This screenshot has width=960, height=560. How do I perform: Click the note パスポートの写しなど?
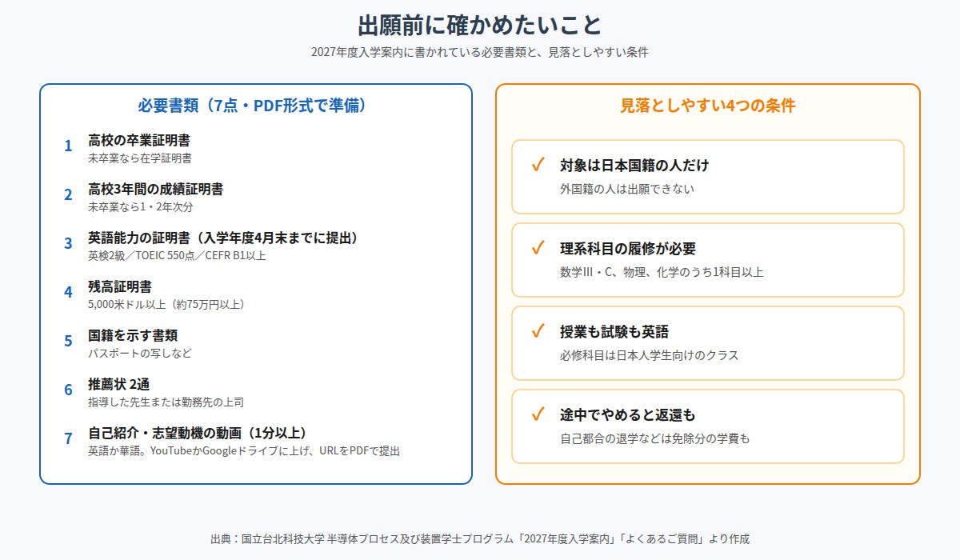coord(140,354)
